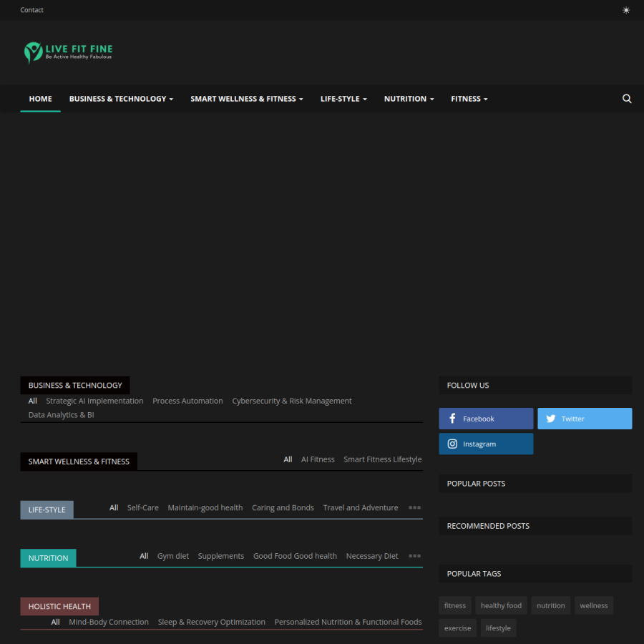Go to the HOME menu item
644x644 pixels.
40,99
